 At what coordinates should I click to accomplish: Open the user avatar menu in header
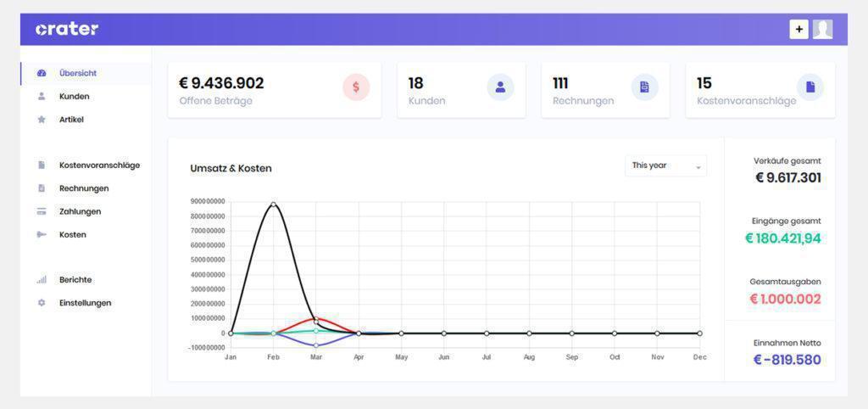point(822,30)
